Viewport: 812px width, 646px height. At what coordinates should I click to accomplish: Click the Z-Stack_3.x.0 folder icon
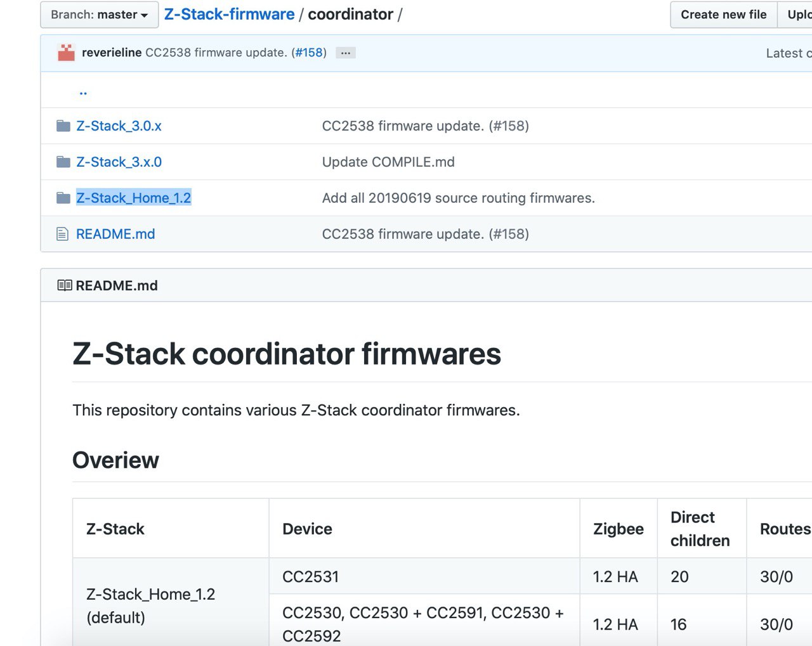[x=63, y=162]
